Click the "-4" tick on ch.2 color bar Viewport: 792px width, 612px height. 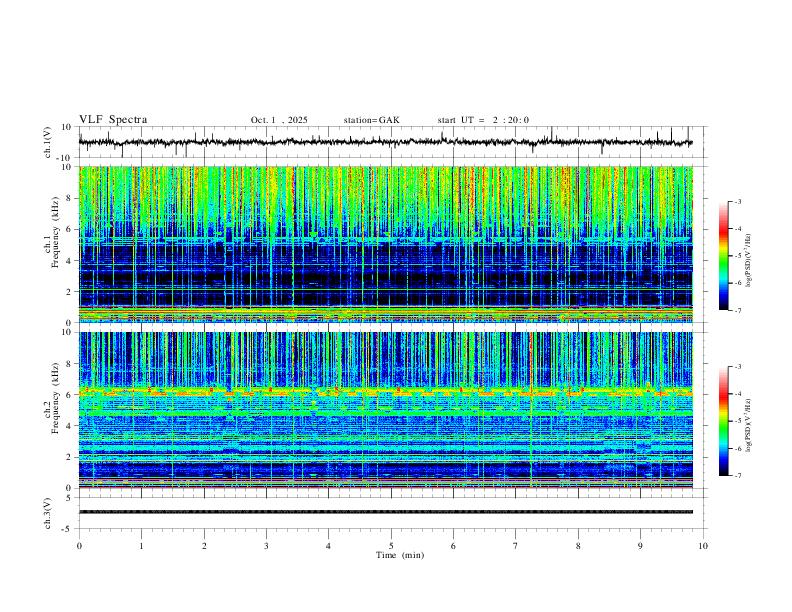click(738, 394)
